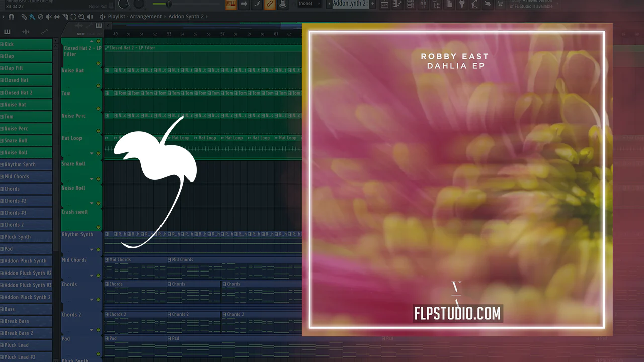Switch picker to the automation clips tab
The width and height of the screenshot is (644, 362).
(44, 32)
